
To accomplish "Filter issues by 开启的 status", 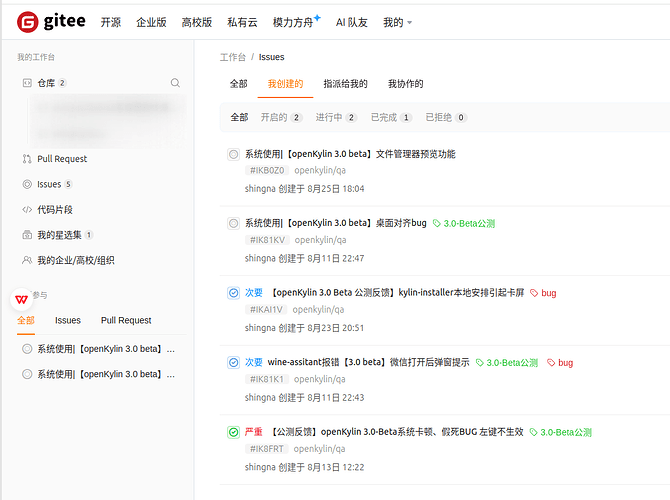I will click(282, 117).
